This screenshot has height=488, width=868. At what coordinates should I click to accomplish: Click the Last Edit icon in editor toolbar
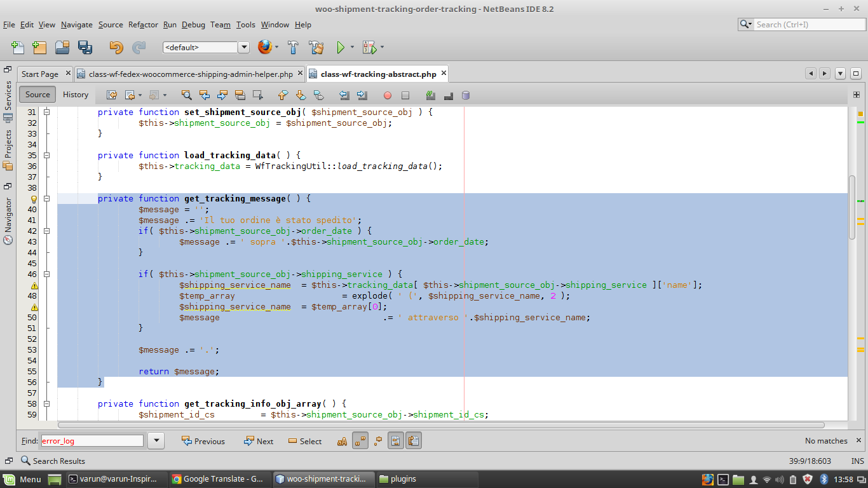pyautogui.click(x=112, y=95)
